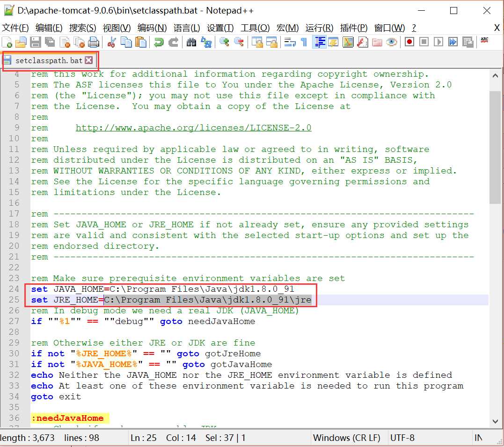Start macro recording with red dot
504x447 pixels.
pos(409,42)
